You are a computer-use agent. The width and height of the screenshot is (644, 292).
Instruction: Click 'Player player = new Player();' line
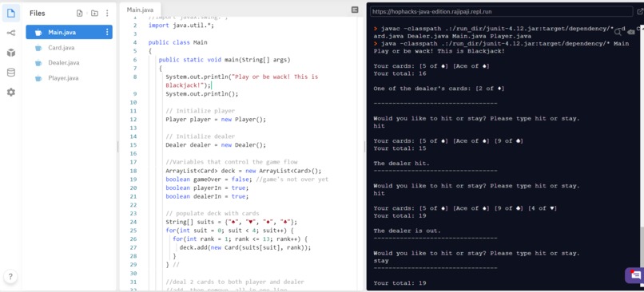tap(216, 120)
